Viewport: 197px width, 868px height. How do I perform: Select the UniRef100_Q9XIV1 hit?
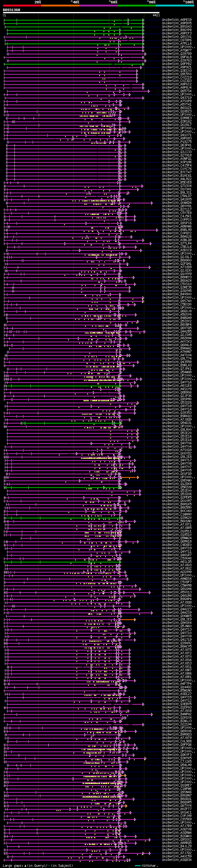tap(177, 37)
